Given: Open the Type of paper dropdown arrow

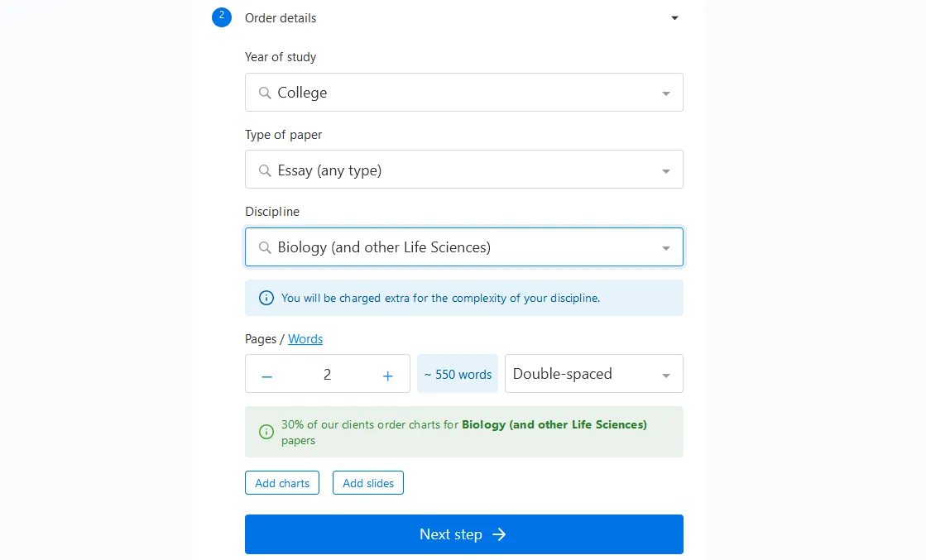Looking at the screenshot, I should coord(665,171).
